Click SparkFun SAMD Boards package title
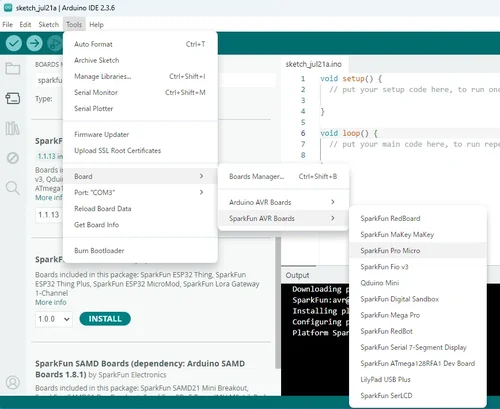The height and width of the screenshot is (409, 500). pos(140,369)
